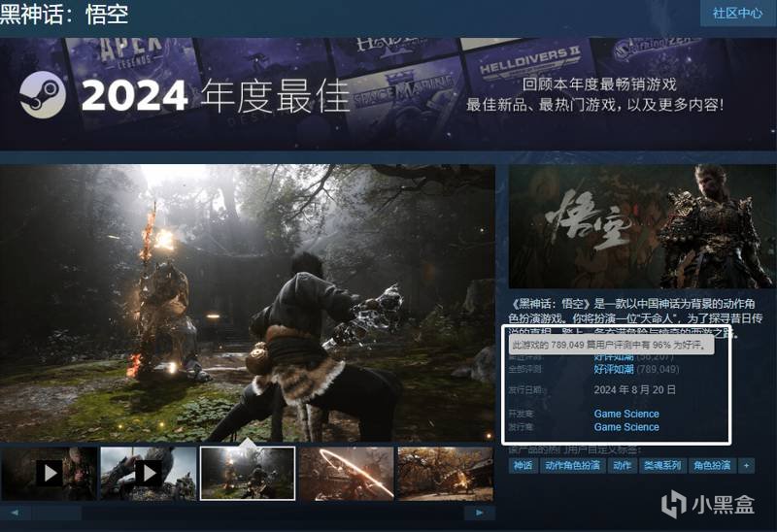Select the golden temple screenshot thumbnail
This screenshot has width=777, height=532.
point(446,474)
